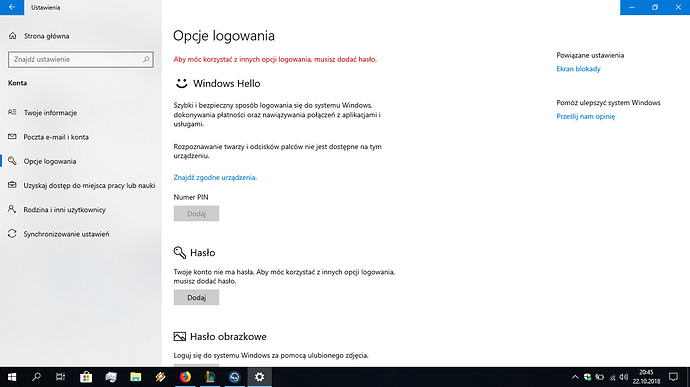Screen dimensions: 690x387
Task: Open Uzyskaj dostęp do miejsca pracy lub nauki
Action: [x=81, y=185]
